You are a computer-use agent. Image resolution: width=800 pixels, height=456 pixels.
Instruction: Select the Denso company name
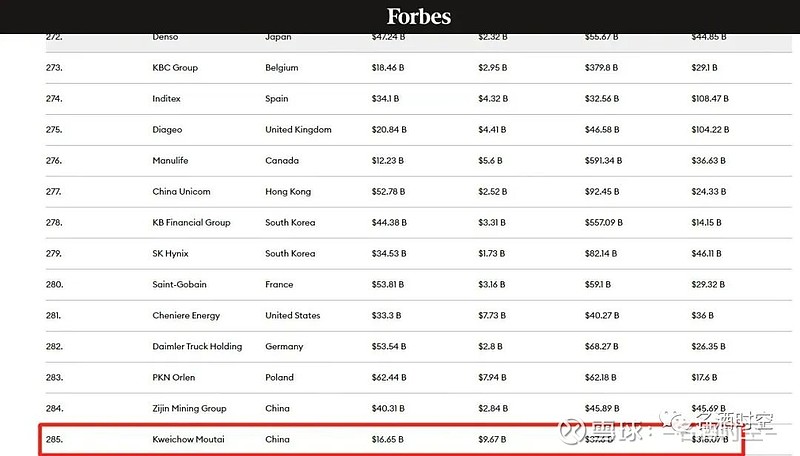pyautogui.click(x=166, y=38)
